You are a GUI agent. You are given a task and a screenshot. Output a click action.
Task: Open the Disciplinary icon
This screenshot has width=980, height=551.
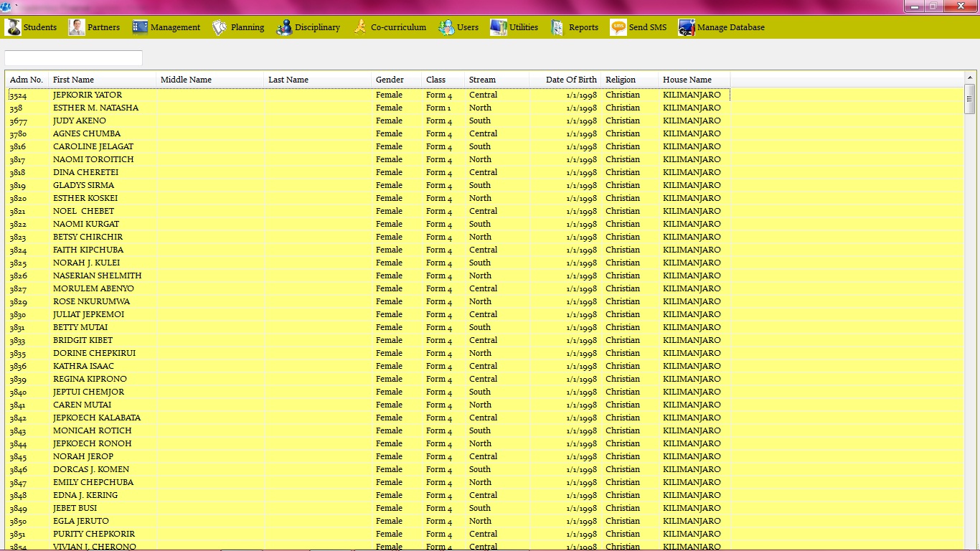tap(284, 27)
